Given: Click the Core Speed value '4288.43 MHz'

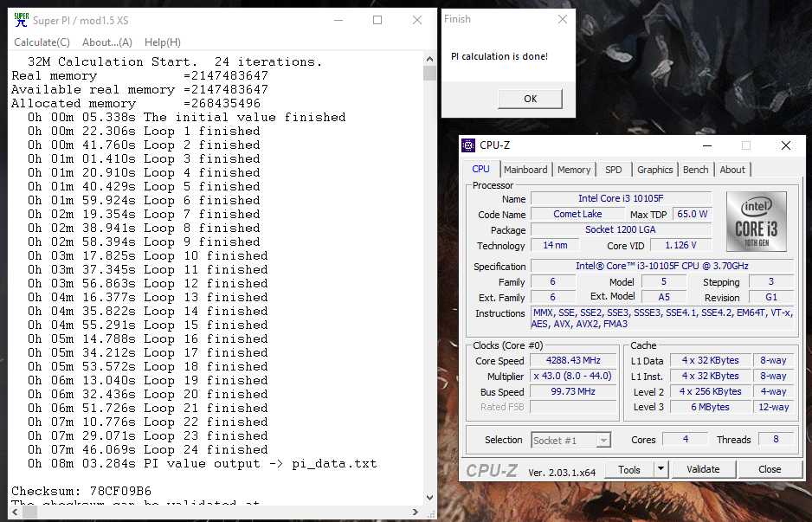Looking at the screenshot, I should 573,360.
